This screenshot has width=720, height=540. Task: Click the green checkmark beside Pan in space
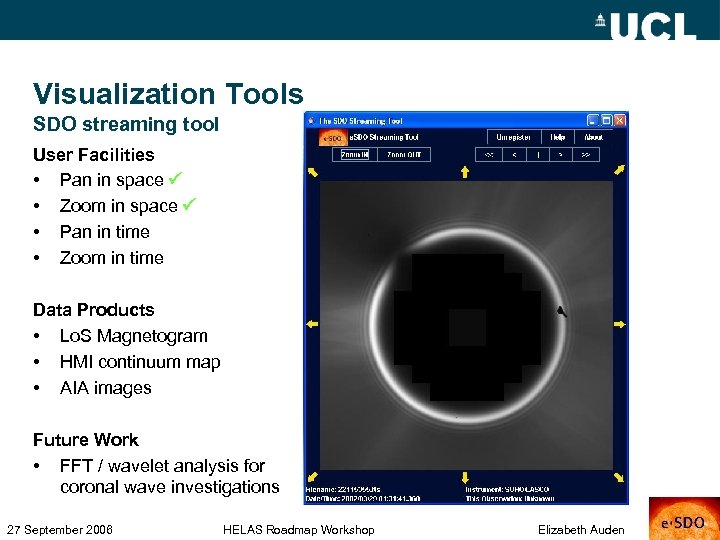tap(175, 177)
